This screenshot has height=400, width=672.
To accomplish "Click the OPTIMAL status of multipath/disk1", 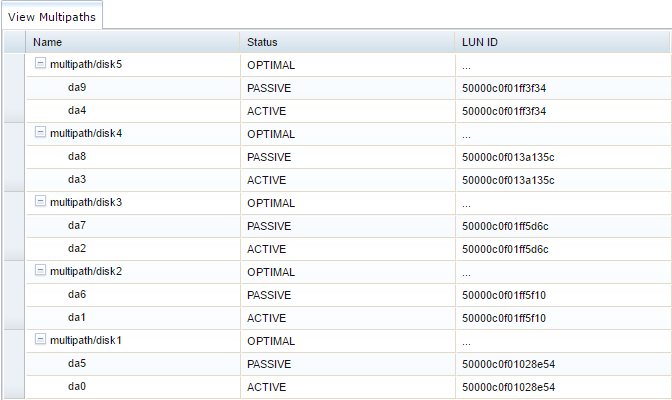I will point(271,341).
